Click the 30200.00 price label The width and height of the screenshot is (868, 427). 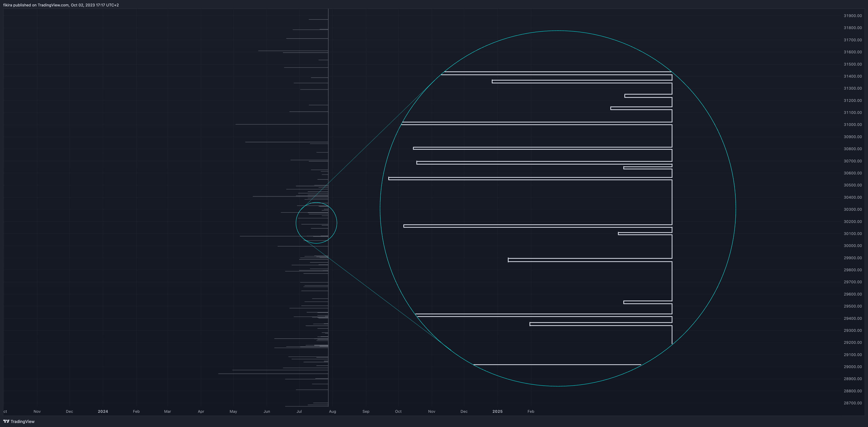click(x=853, y=222)
